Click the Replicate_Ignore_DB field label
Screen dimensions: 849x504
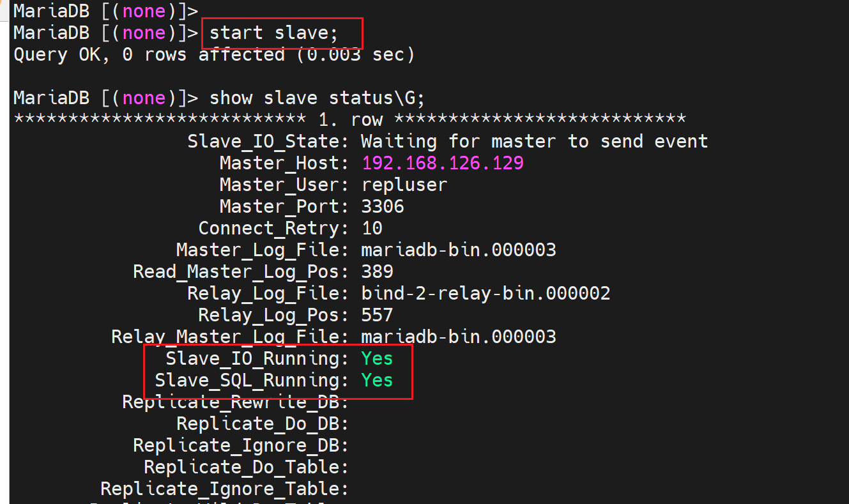pos(240,445)
